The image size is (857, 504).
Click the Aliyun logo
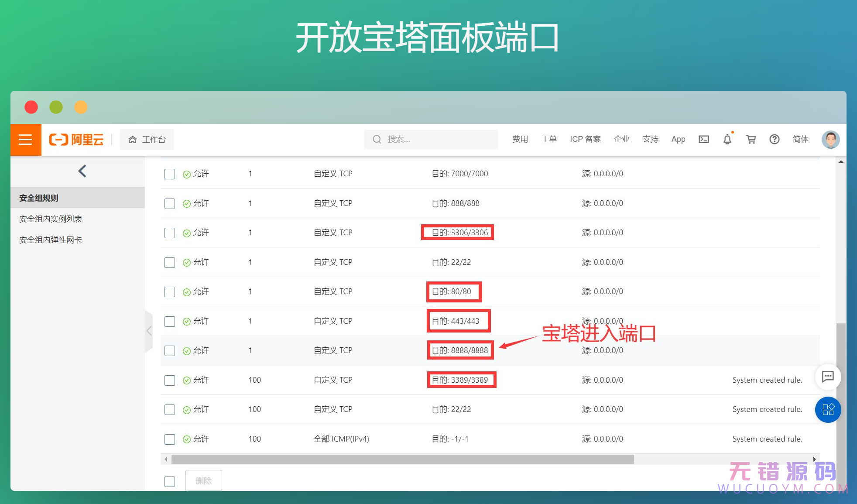click(77, 139)
